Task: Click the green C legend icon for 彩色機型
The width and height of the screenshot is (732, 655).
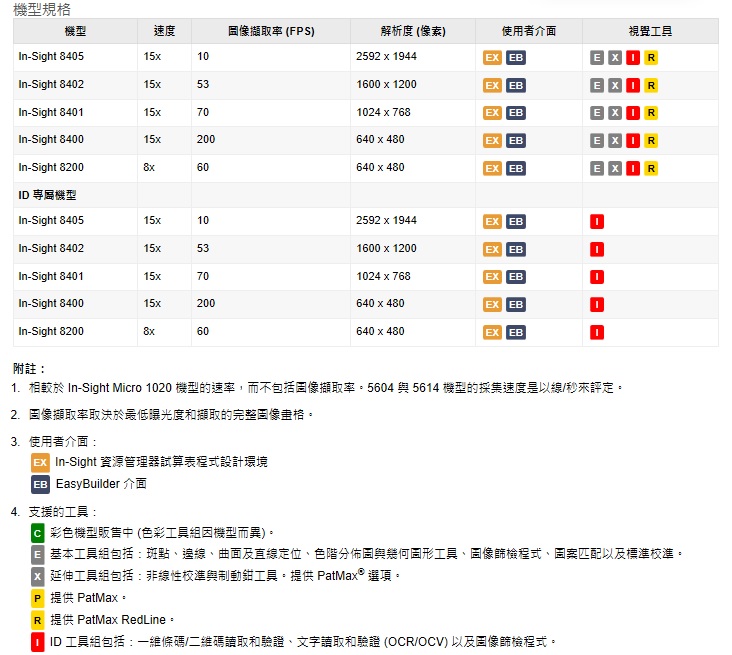Action: [37, 533]
